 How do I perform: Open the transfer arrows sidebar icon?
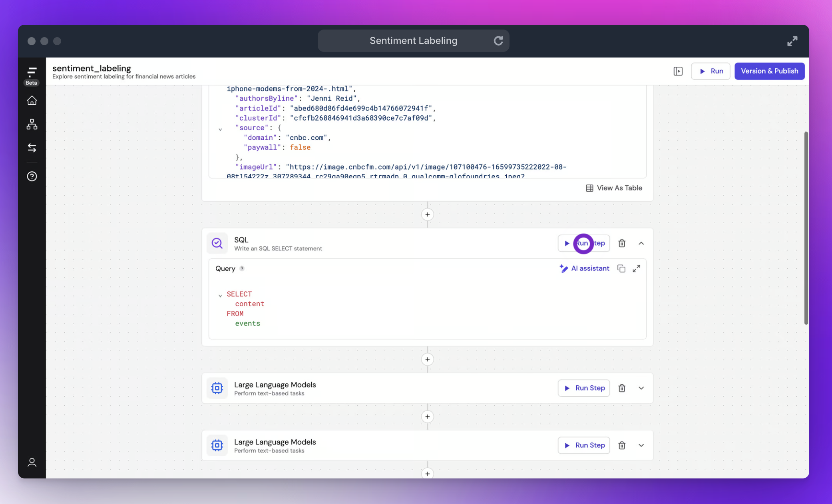32,148
